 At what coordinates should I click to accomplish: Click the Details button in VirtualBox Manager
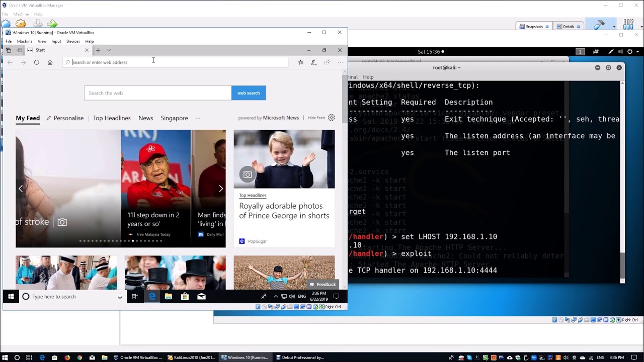click(568, 27)
